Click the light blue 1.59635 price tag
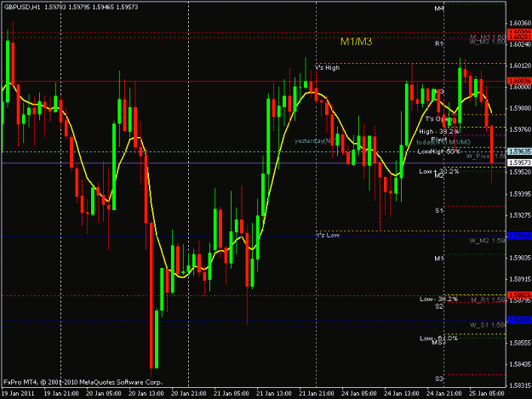Screen dimensions: 532x399 pyautogui.click(x=519, y=151)
